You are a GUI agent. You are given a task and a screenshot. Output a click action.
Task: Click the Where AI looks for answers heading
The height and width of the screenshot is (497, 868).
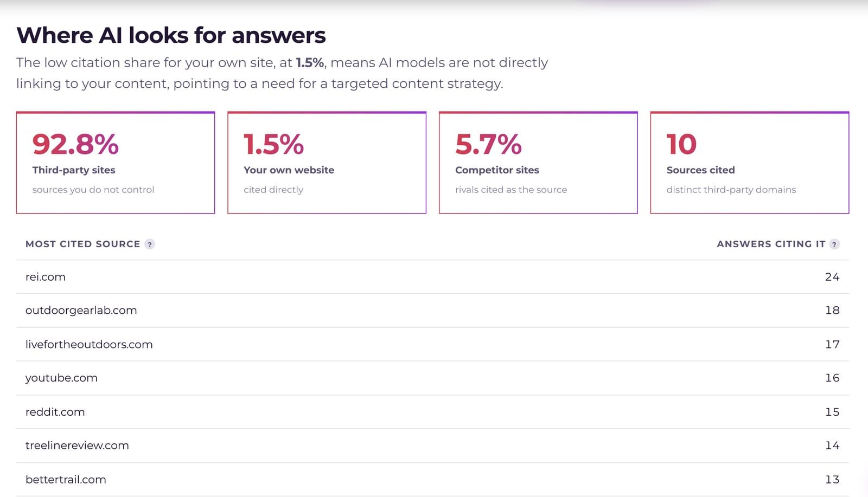[171, 36]
